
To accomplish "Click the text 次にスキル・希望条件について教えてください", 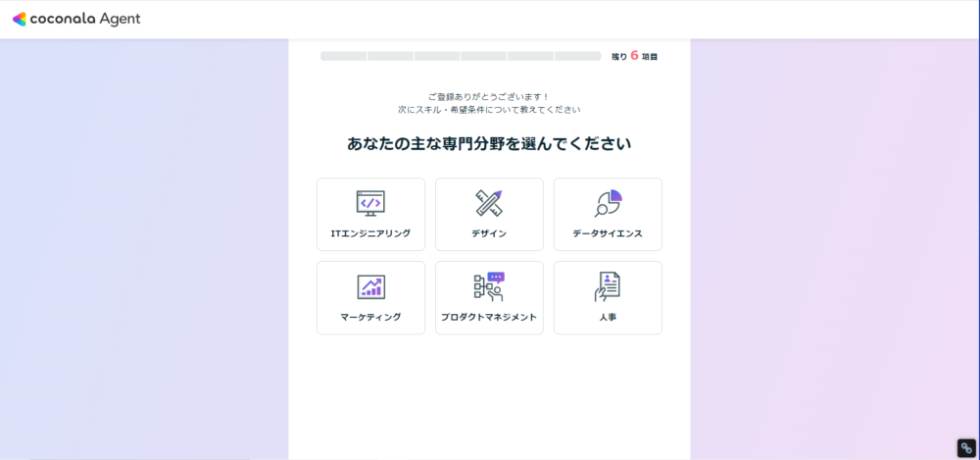I will [489, 110].
